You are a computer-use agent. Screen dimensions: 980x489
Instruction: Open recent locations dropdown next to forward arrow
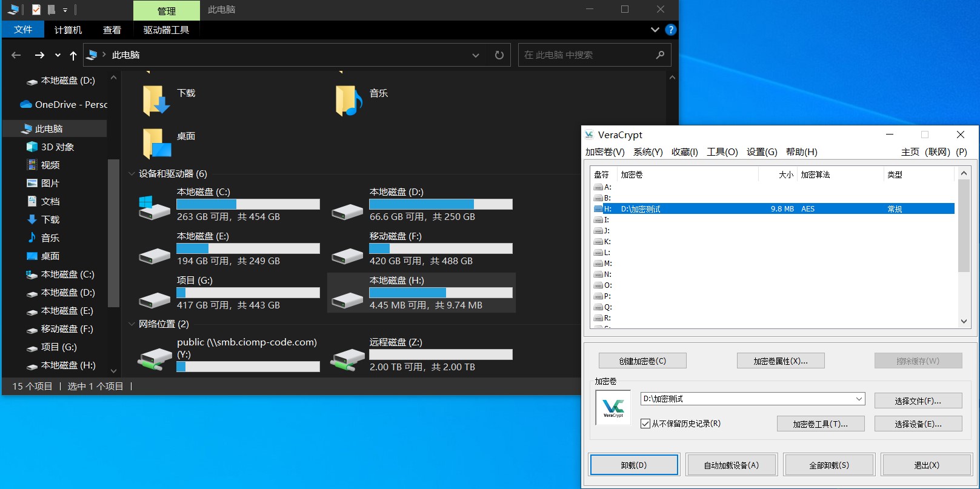[58, 55]
